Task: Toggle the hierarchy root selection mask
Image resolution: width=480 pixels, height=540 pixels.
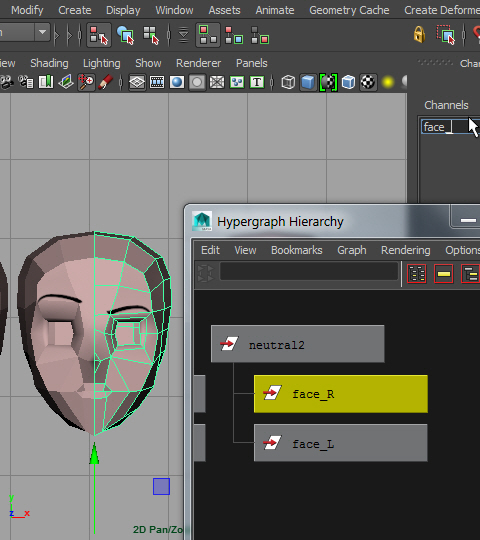Action: [x=208, y=35]
